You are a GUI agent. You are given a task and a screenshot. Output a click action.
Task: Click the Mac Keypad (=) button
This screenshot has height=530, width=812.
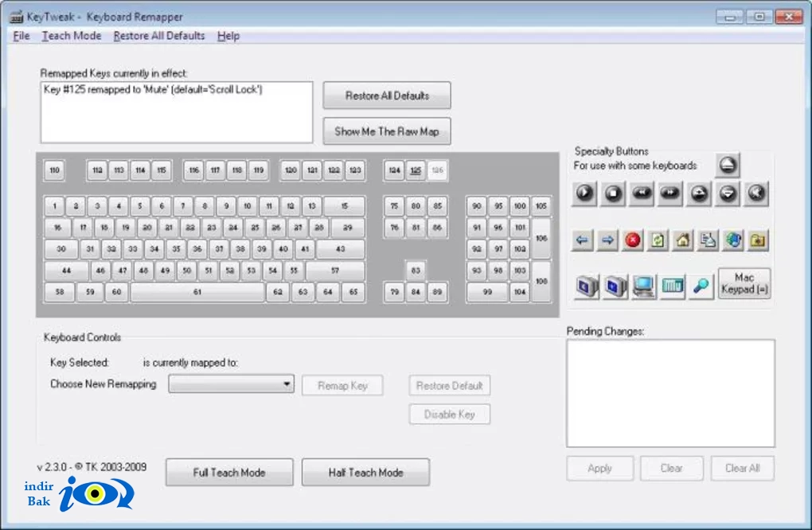pyautogui.click(x=744, y=283)
